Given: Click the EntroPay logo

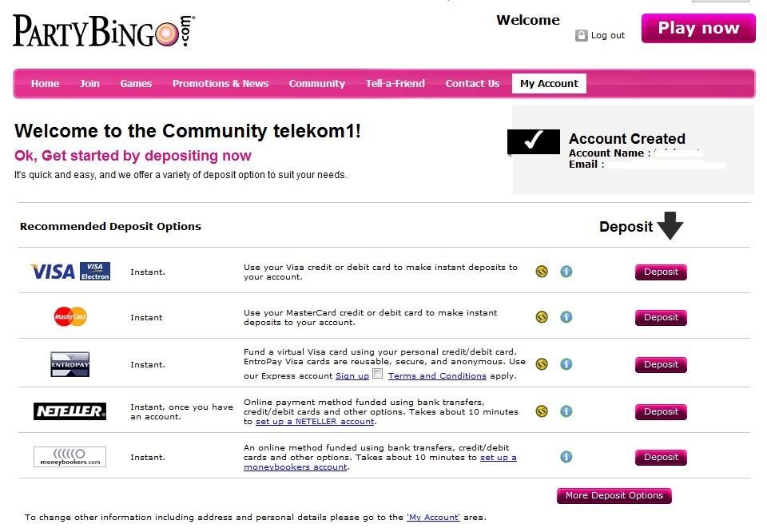Looking at the screenshot, I should click(x=70, y=364).
